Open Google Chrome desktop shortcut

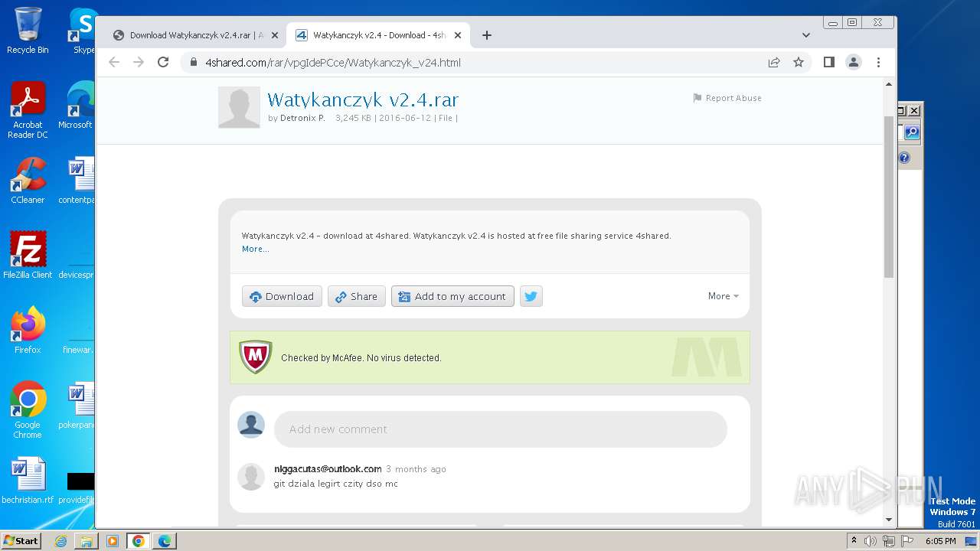click(28, 410)
